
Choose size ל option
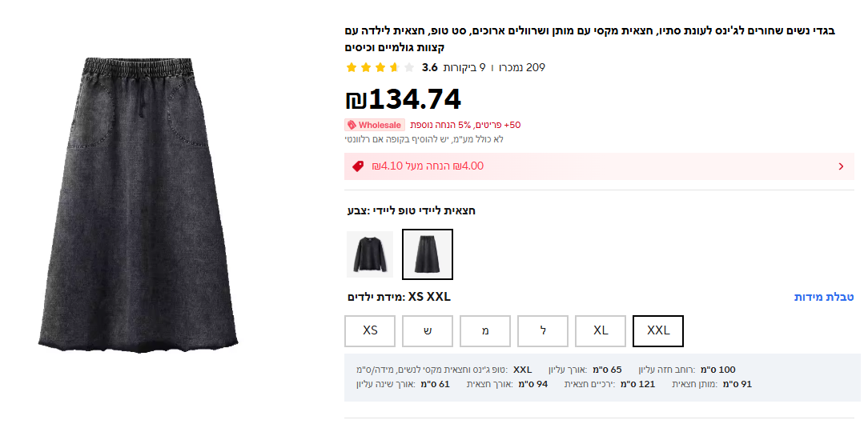point(543,330)
